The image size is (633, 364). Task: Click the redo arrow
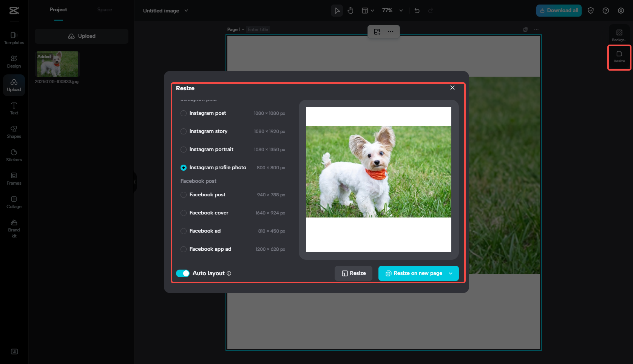[x=431, y=11]
